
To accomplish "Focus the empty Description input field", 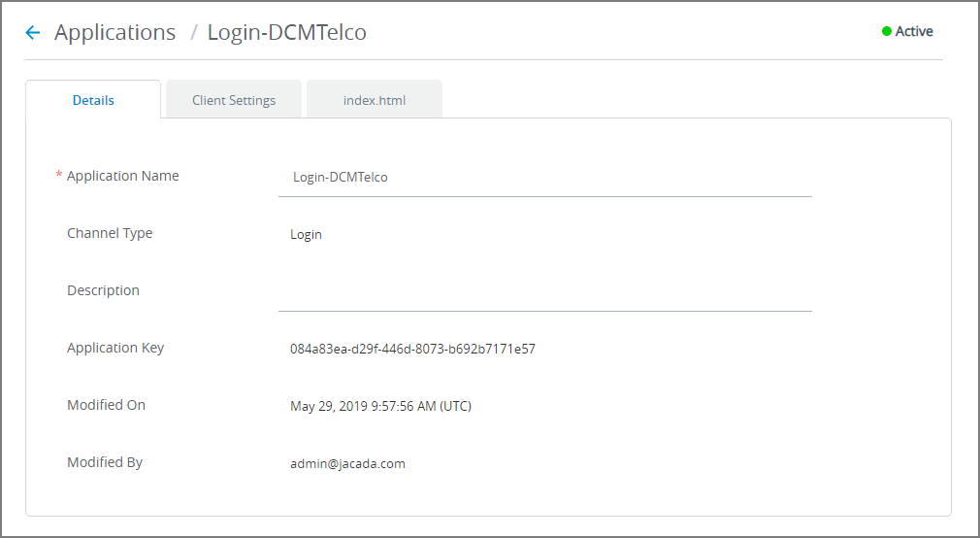I will tap(545, 291).
